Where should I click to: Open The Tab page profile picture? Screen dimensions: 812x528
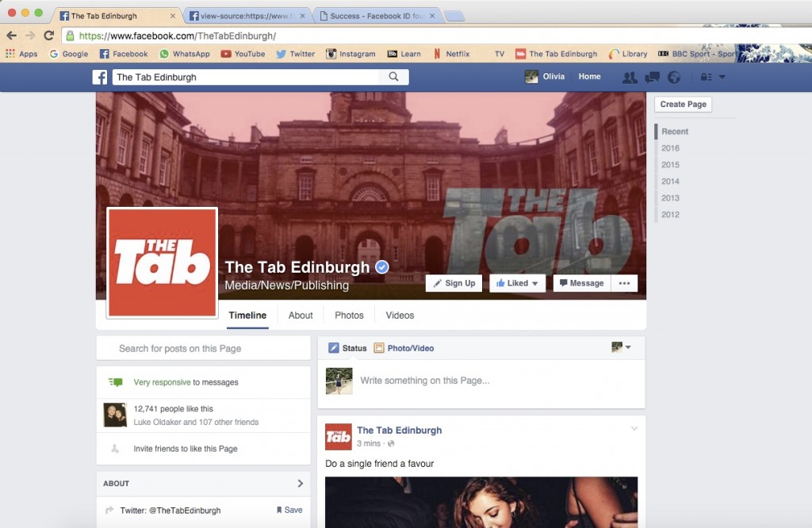[162, 262]
